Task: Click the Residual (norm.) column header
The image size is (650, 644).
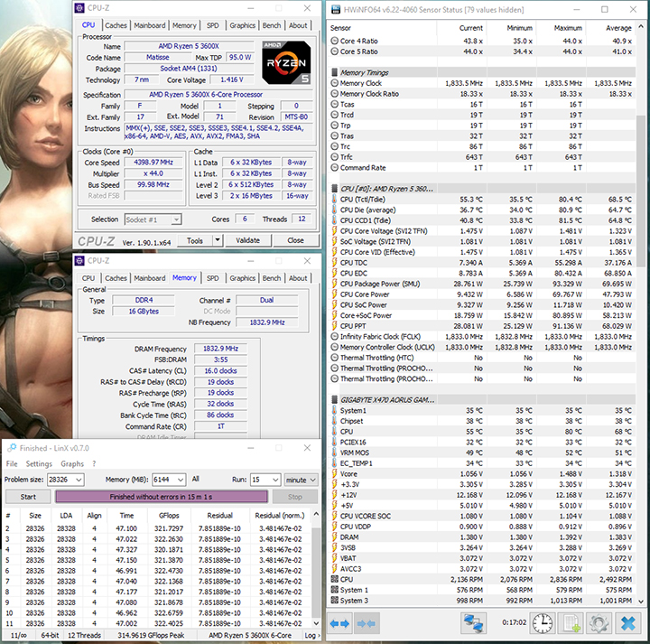Action: point(280,516)
